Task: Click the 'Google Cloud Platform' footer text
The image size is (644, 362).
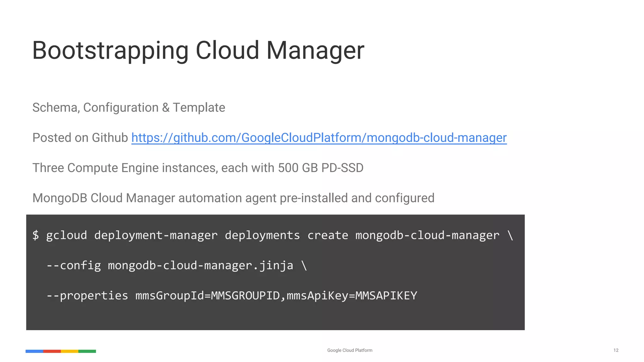Action: pyautogui.click(x=350, y=350)
